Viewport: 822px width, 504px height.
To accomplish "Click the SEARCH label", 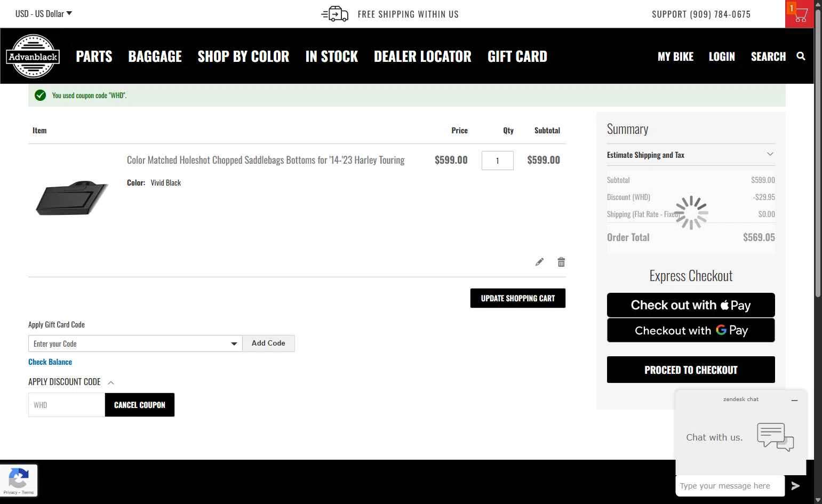I will (x=768, y=57).
